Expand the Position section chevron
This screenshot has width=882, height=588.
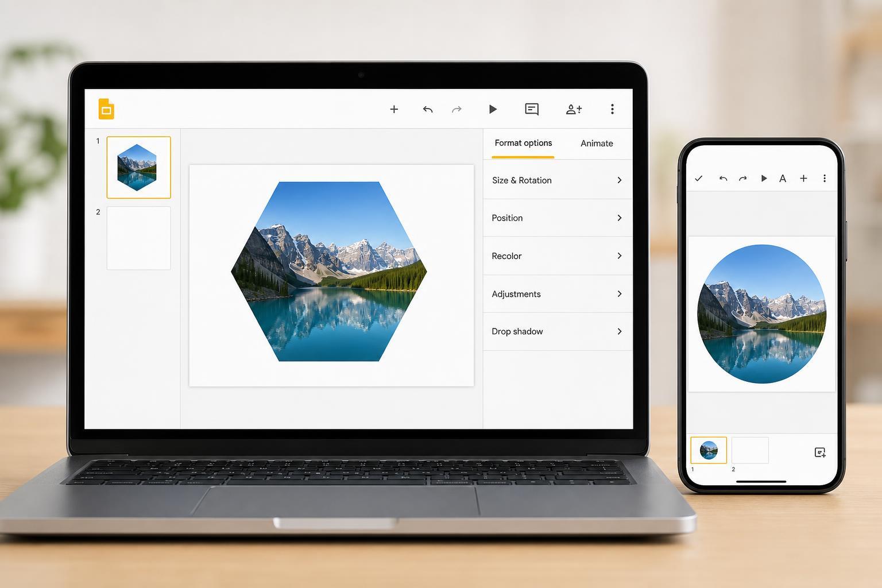point(620,218)
